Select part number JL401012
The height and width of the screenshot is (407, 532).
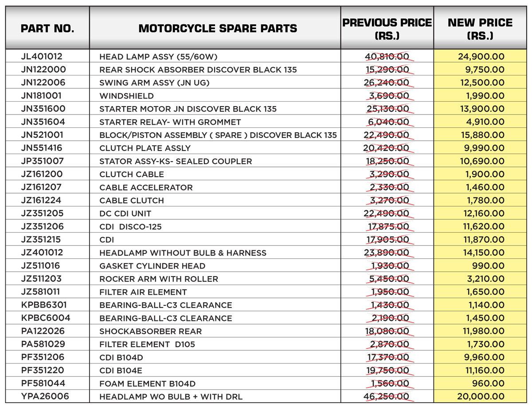pyautogui.click(x=42, y=56)
